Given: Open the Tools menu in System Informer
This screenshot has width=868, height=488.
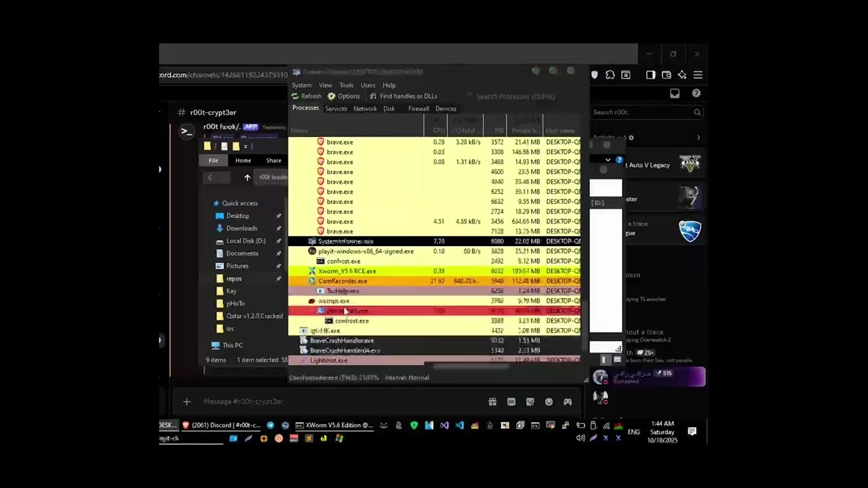Looking at the screenshot, I should [x=347, y=85].
